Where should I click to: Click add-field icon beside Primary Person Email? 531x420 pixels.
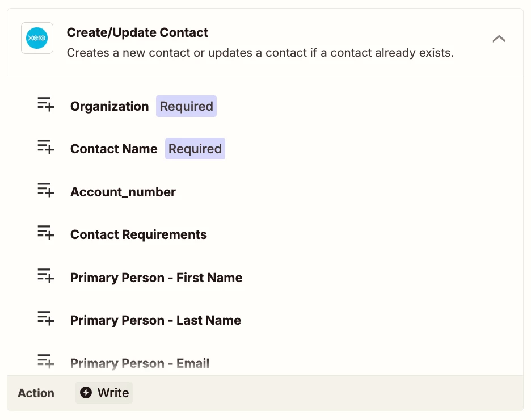click(46, 361)
